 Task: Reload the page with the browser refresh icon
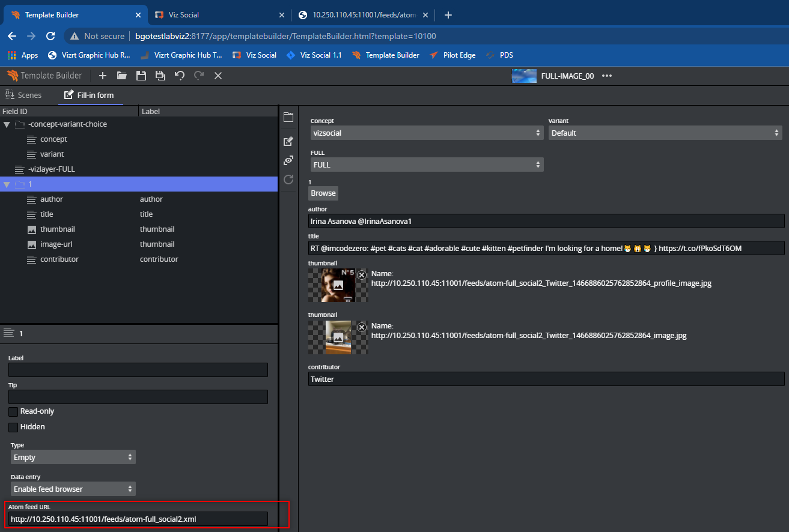(x=51, y=36)
